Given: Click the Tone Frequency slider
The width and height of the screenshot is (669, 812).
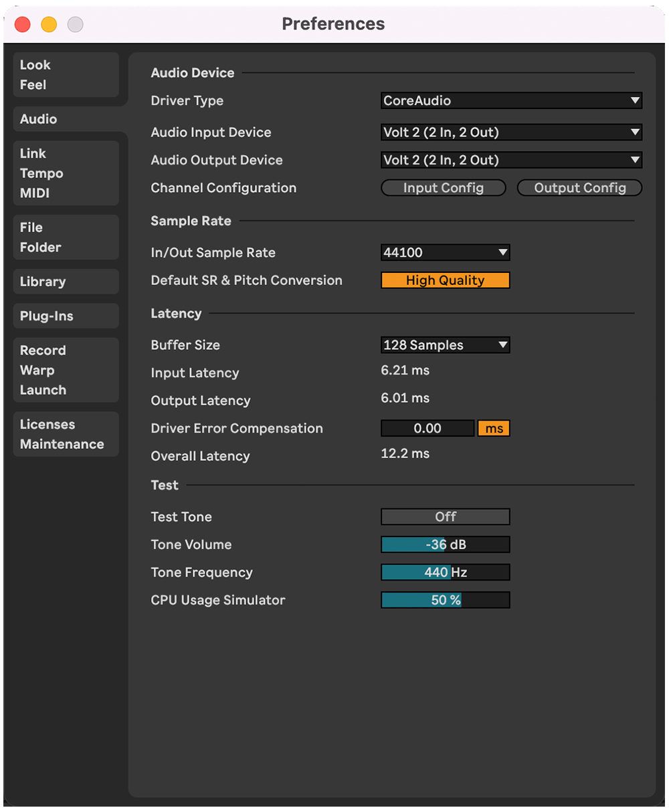Looking at the screenshot, I should tap(445, 573).
